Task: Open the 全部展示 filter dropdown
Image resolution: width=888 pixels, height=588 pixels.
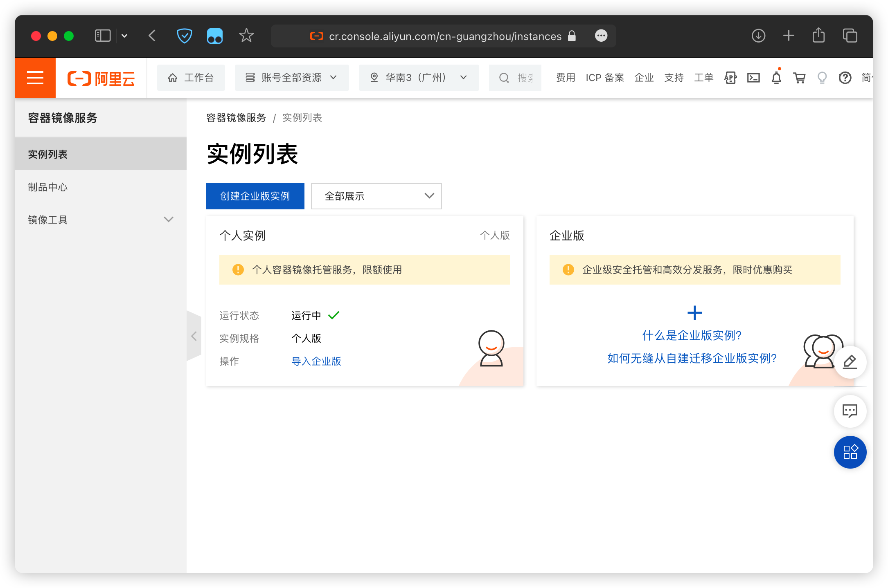Action: (x=376, y=196)
